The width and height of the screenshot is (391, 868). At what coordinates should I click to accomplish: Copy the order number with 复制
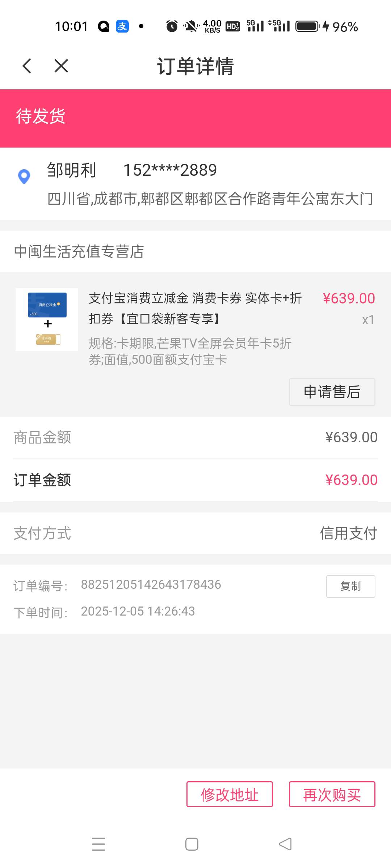pyautogui.click(x=350, y=586)
